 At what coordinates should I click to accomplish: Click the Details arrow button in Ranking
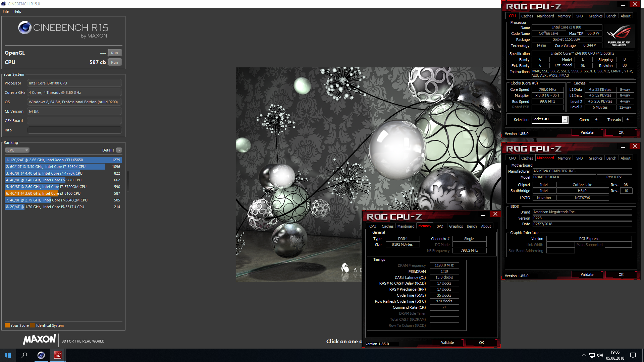pyautogui.click(x=119, y=150)
